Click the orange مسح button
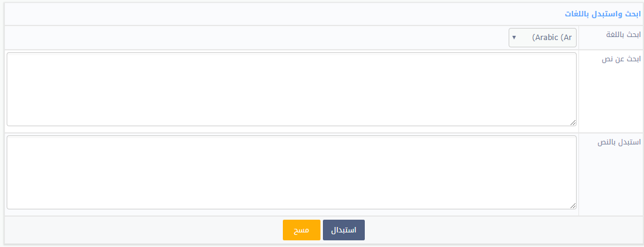The image size is (644, 247). tap(302, 230)
